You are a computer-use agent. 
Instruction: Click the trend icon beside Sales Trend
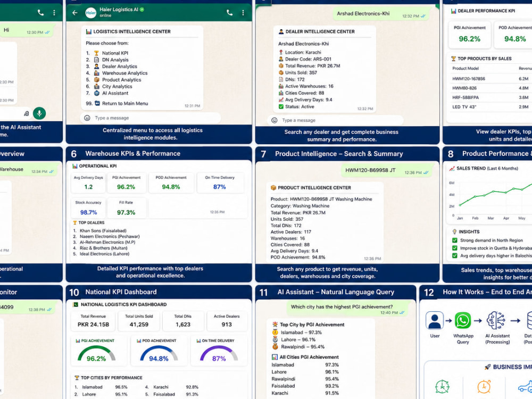click(452, 168)
